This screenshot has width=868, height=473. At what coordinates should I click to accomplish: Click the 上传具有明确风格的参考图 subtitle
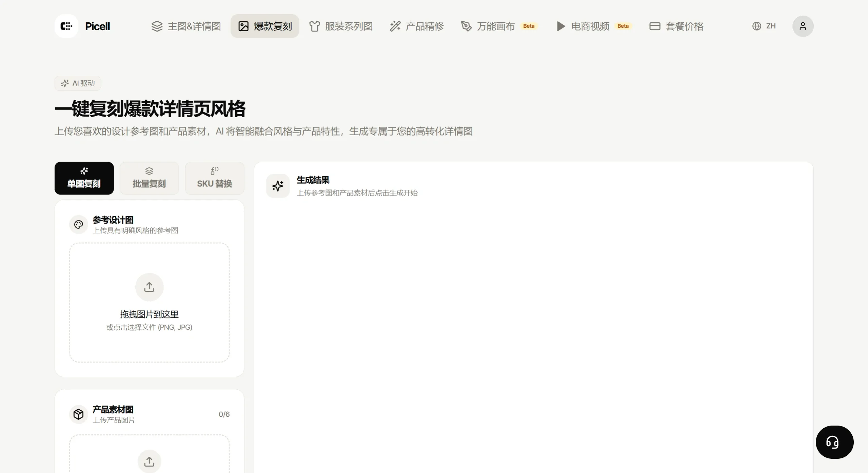[135, 230]
